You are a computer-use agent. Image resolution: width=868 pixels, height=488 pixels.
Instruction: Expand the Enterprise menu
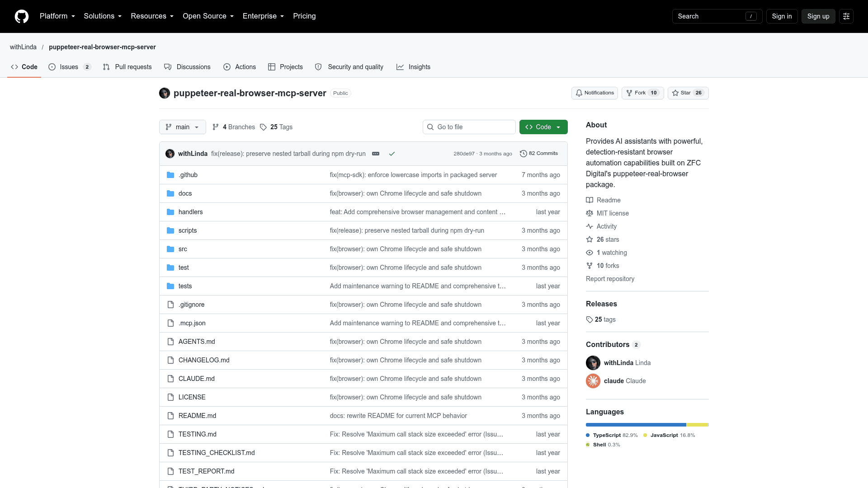[x=264, y=16]
